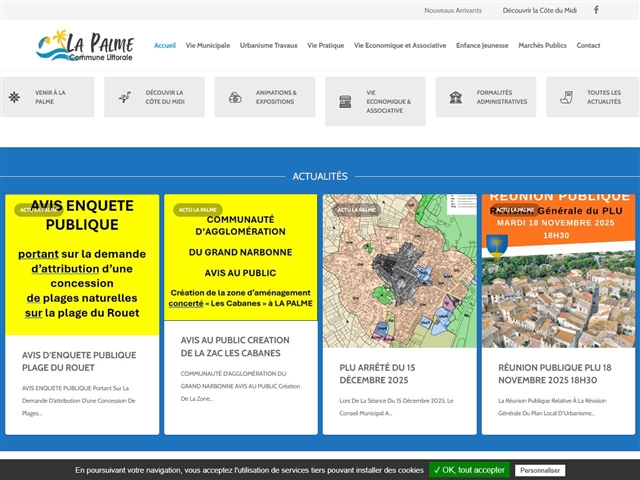This screenshot has height=480, width=640.
Task: Open the Avis d'enquête publique Plage du Rouet article
Action: 79,361
